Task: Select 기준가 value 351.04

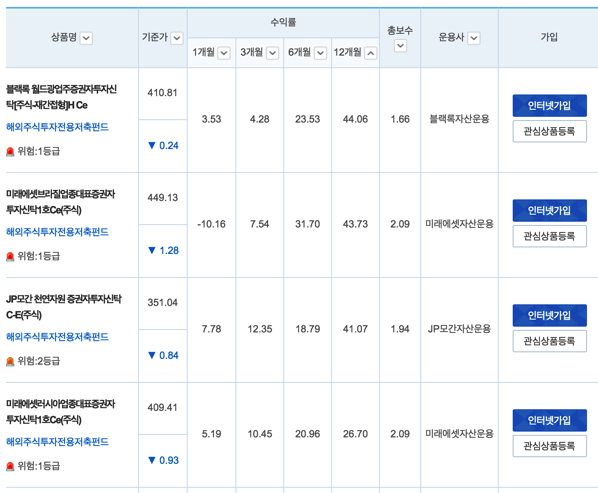Action: pos(163,303)
